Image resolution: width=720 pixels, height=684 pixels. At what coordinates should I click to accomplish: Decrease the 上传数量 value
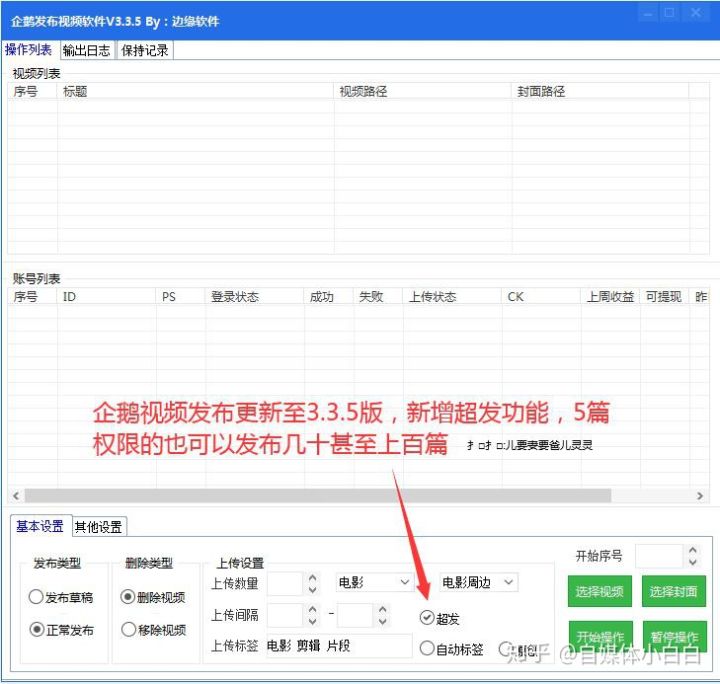click(x=312, y=589)
